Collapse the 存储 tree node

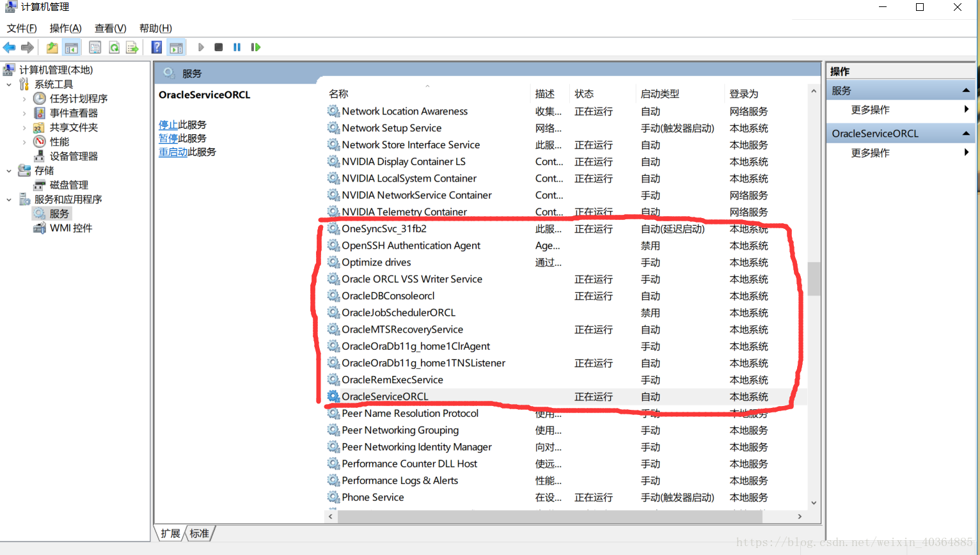9,171
